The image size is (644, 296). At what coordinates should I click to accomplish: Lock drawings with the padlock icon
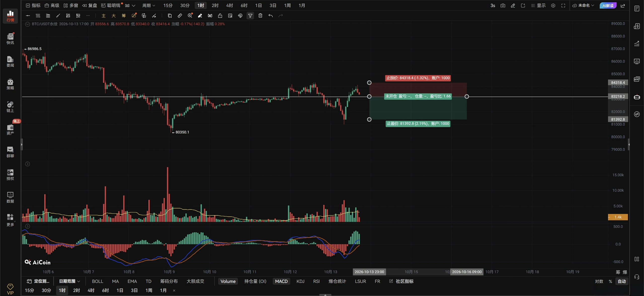pyautogui.click(x=220, y=16)
